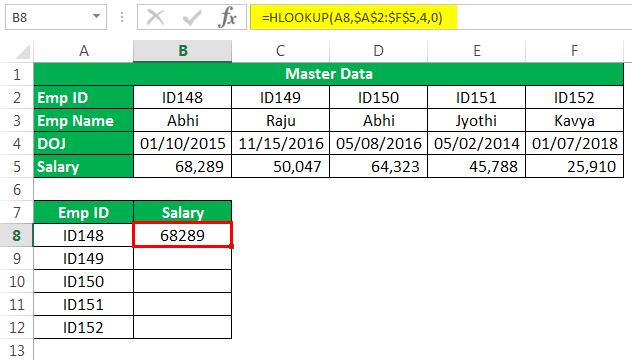
Task: Select row 2 header
Action: tap(17, 97)
